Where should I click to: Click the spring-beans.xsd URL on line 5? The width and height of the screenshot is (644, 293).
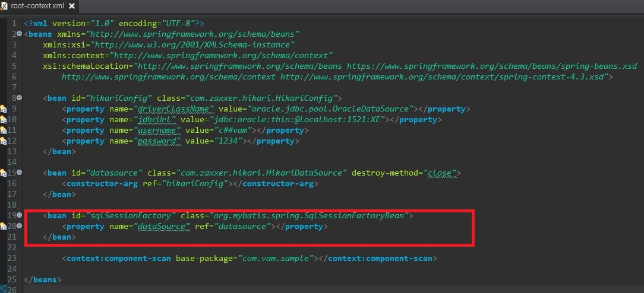[x=492, y=66]
